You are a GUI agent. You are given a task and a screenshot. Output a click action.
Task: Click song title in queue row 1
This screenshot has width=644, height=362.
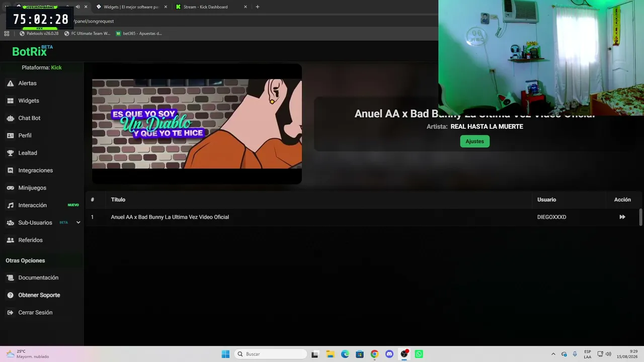click(170, 217)
